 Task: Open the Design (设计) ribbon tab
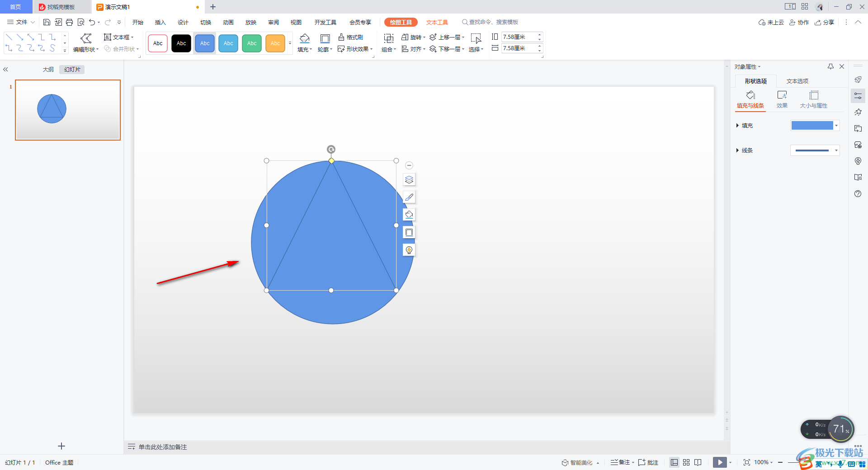point(183,22)
